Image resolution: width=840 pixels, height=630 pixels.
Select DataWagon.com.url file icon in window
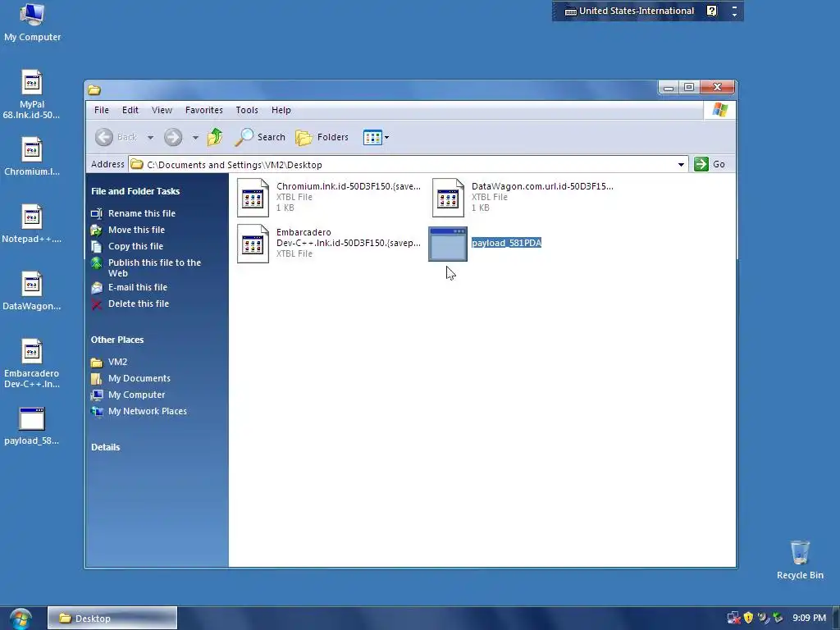click(x=448, y=197)
